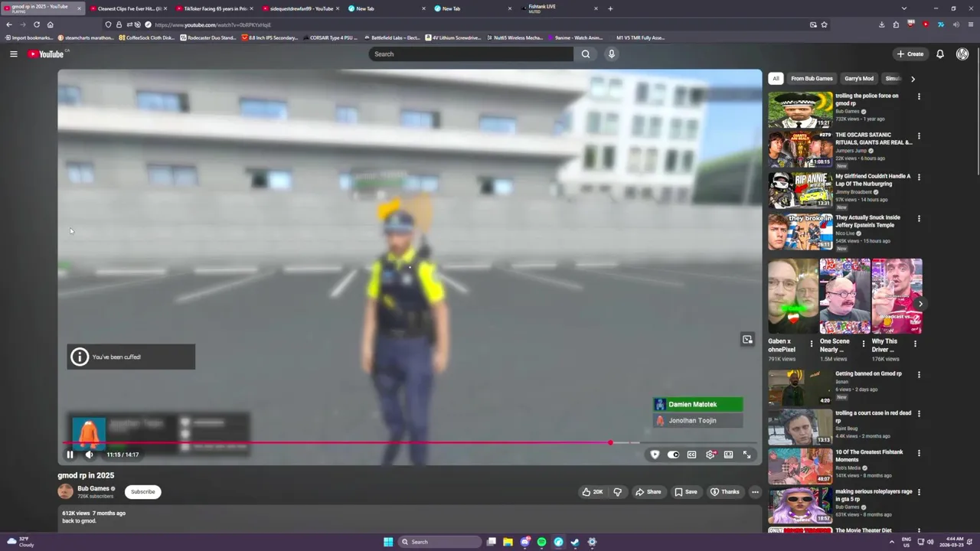Click the Create button
This screenshot has height=551, width=980.
pos(910,54)
